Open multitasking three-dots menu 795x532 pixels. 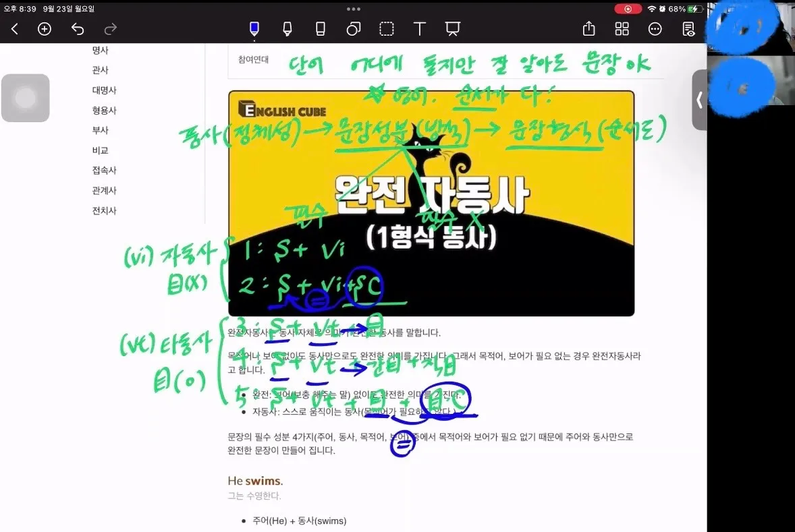(354, 9)
